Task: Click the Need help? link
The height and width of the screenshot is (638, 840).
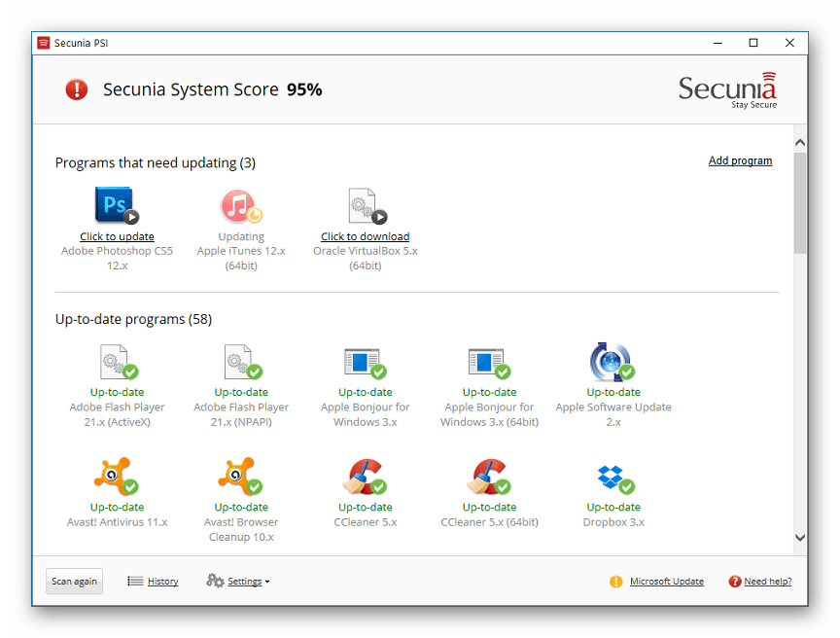Action: point(767,582)
